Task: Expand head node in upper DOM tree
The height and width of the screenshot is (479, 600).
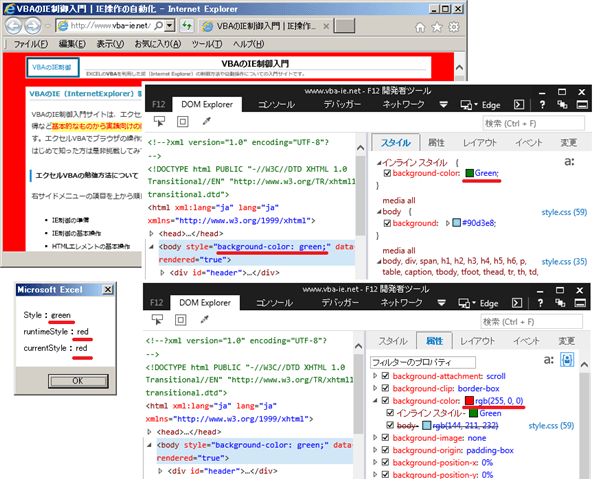Action: tap(152, 233)
